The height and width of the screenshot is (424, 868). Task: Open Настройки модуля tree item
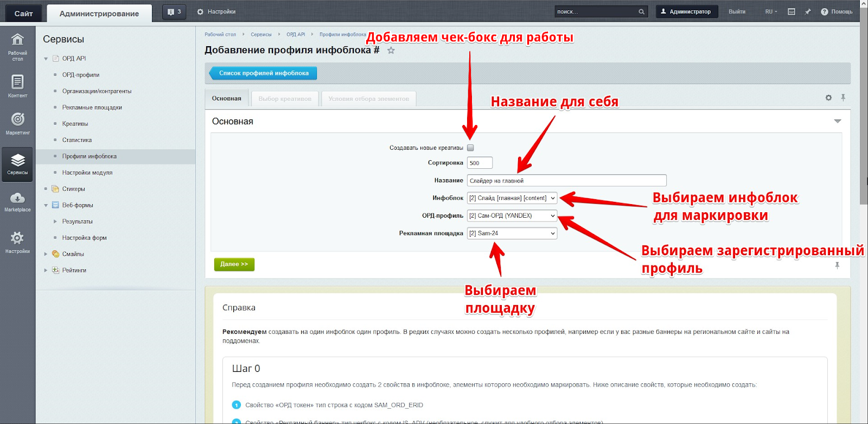point(87,173)
